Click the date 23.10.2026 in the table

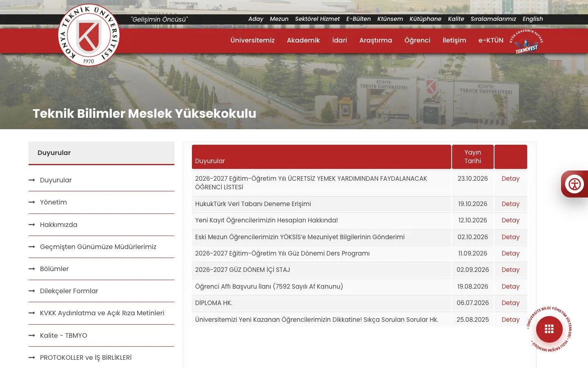click(473, 179)
